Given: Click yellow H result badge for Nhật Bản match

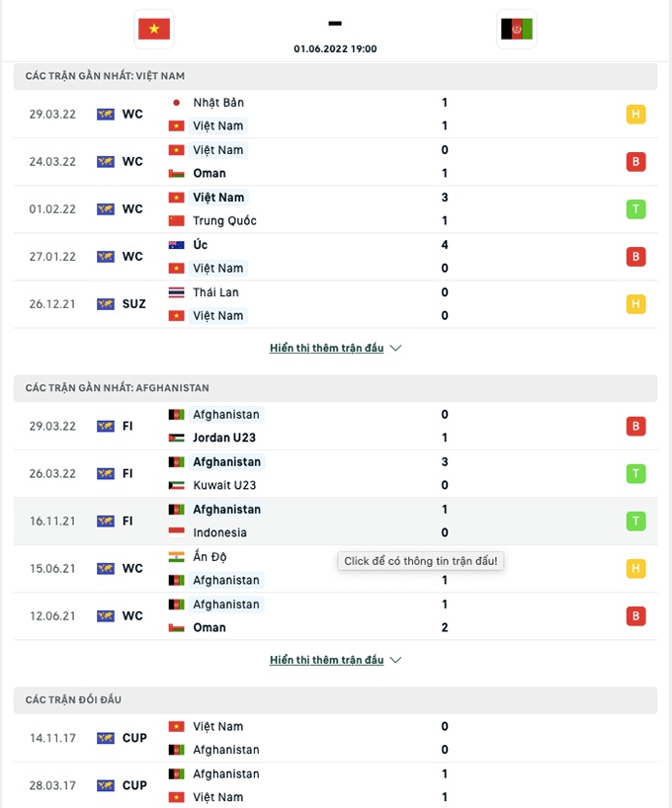Looking at the screenshot, I should click(635, 115).
